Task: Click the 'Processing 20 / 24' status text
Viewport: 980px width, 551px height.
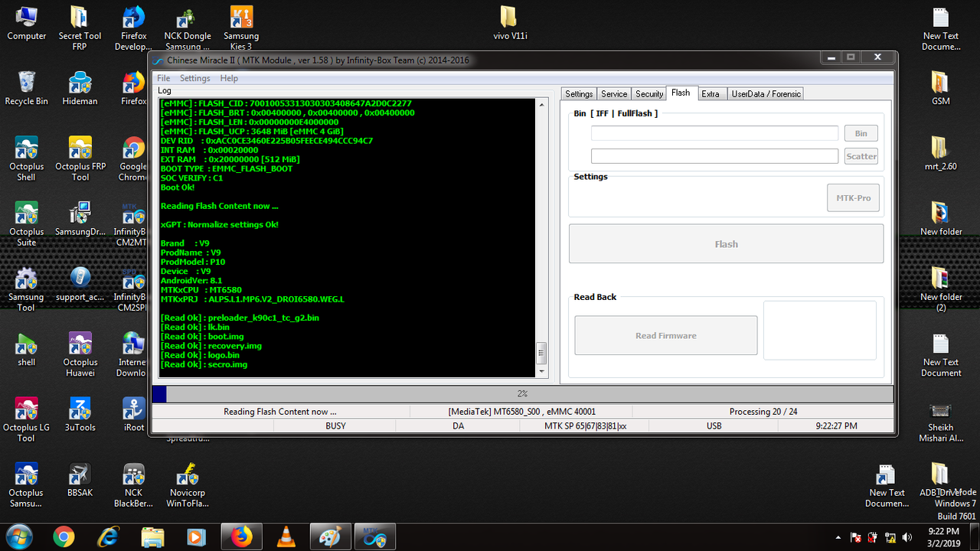Action: (763, 412)
